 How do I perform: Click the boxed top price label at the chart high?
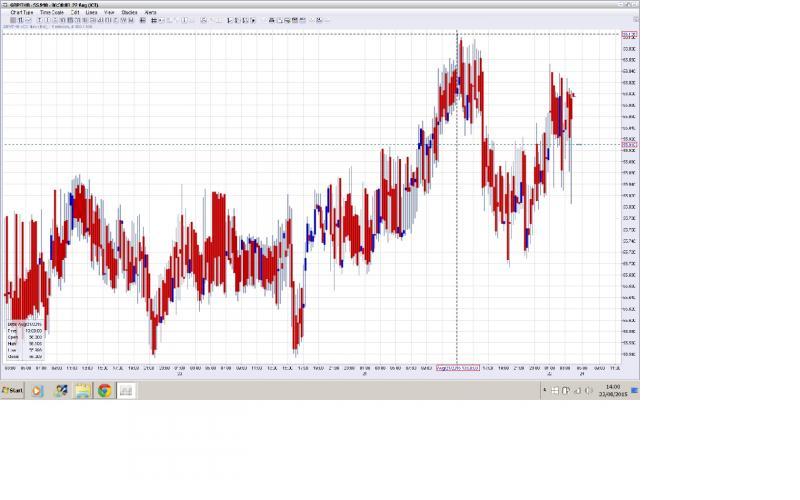[629, 35]
